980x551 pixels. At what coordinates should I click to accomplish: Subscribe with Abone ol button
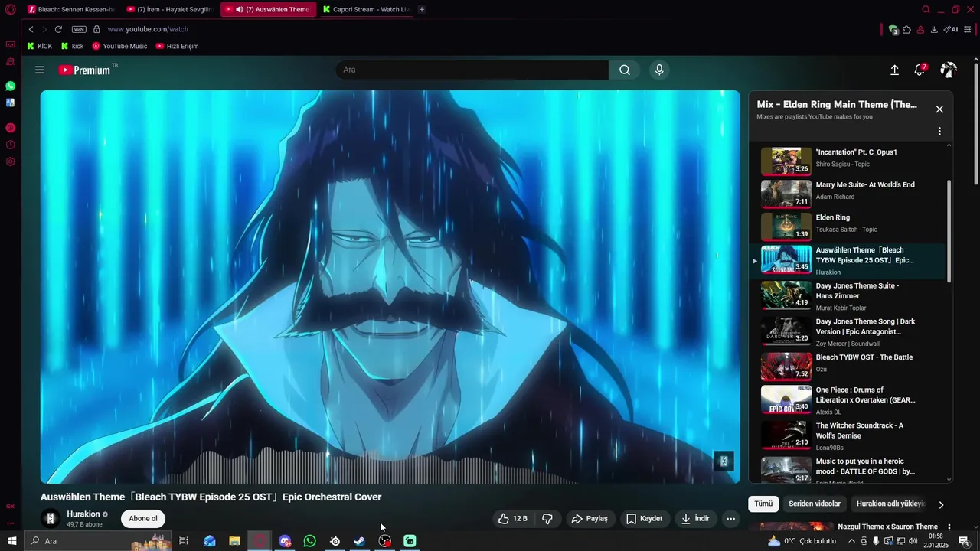pos(143,518)
